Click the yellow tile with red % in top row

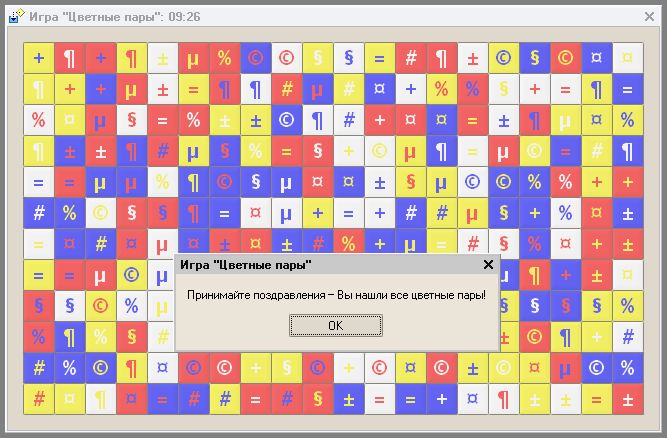pyautogui.click(x=225, y=58)
